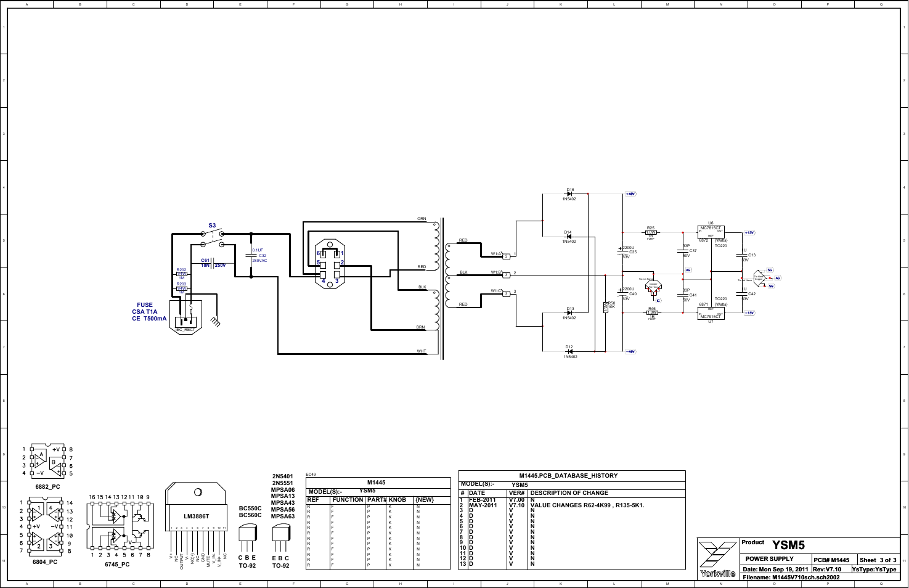
Task: Click the chassis ground symbol
Action: pyautogui.click(x=215, y=321)
